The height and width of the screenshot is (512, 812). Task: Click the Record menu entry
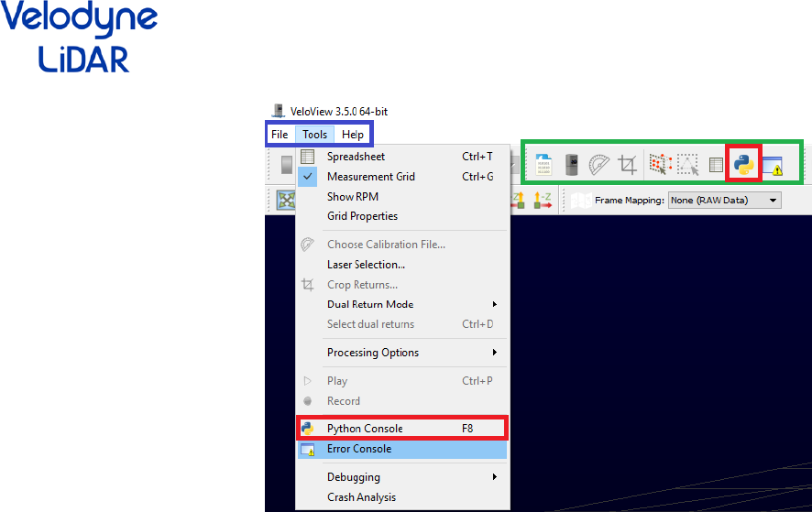coord(402,401)
